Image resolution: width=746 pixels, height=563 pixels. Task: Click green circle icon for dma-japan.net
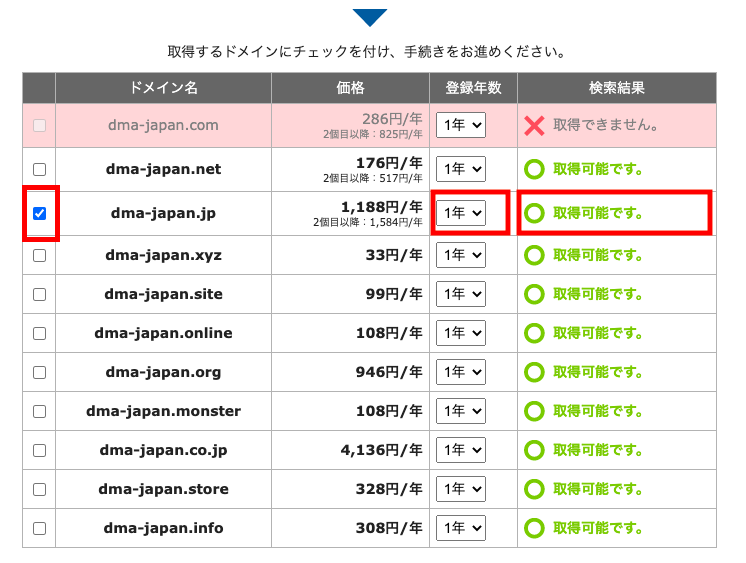(535, 169)
